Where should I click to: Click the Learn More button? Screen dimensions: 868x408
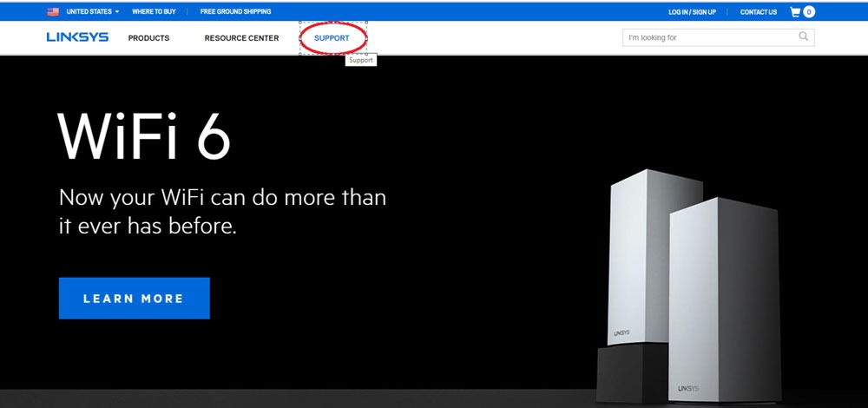[x=134, y=299]
